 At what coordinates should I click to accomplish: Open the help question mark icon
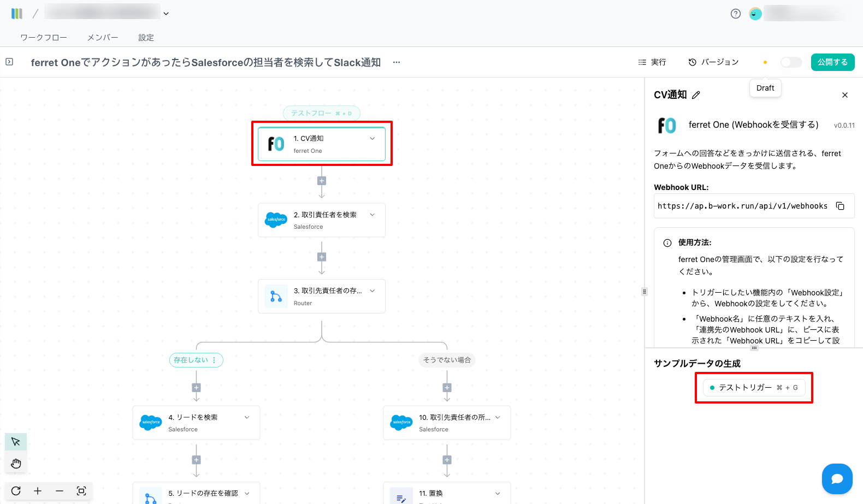(736, 14)
